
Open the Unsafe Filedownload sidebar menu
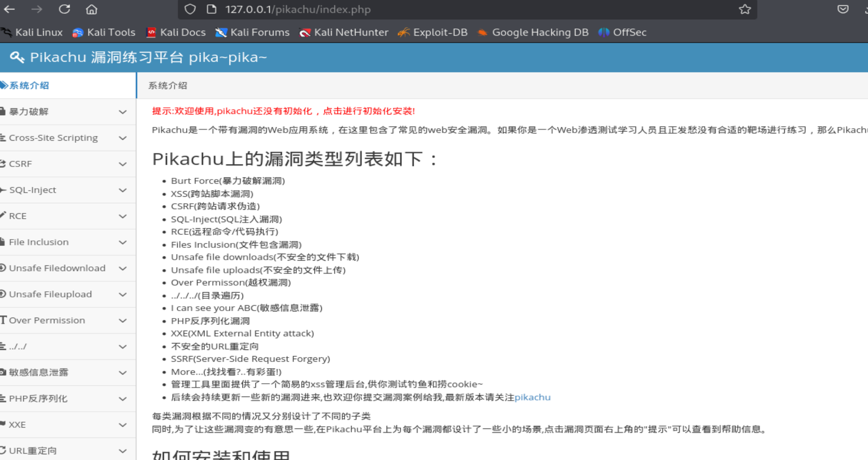pyautogui.click(x=68, y=268)
